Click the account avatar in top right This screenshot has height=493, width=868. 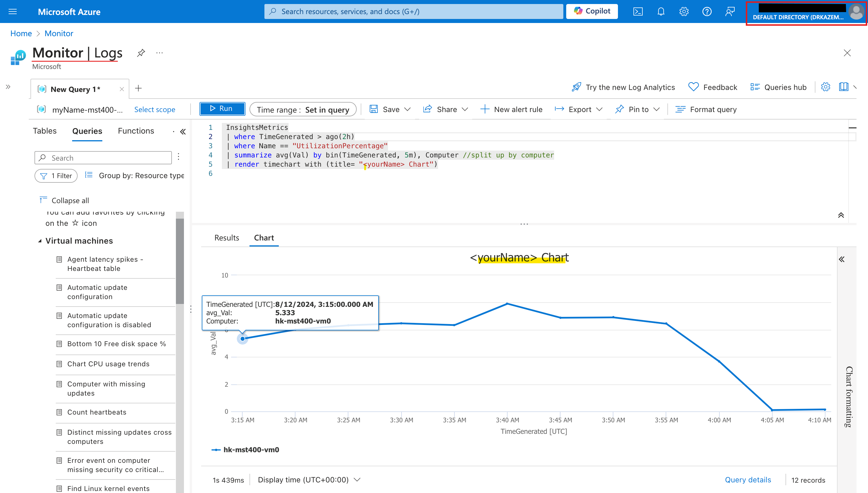pos(856,12)
